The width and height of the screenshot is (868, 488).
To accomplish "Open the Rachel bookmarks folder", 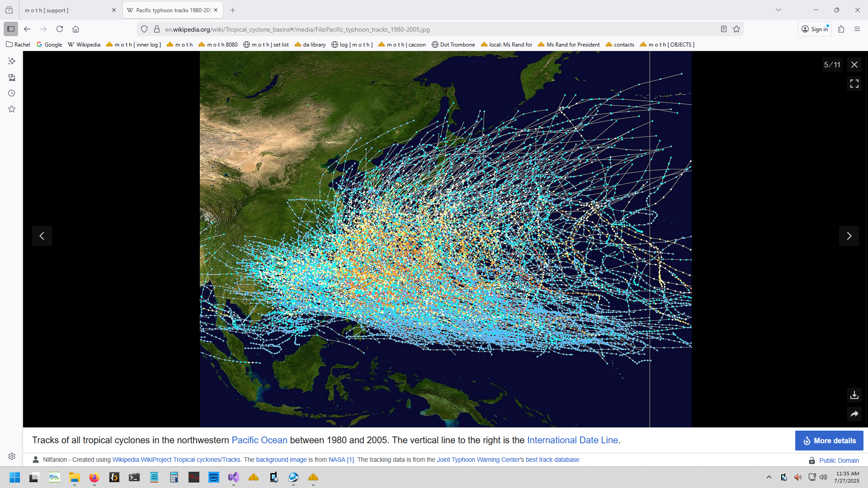I will click(18, 44).
